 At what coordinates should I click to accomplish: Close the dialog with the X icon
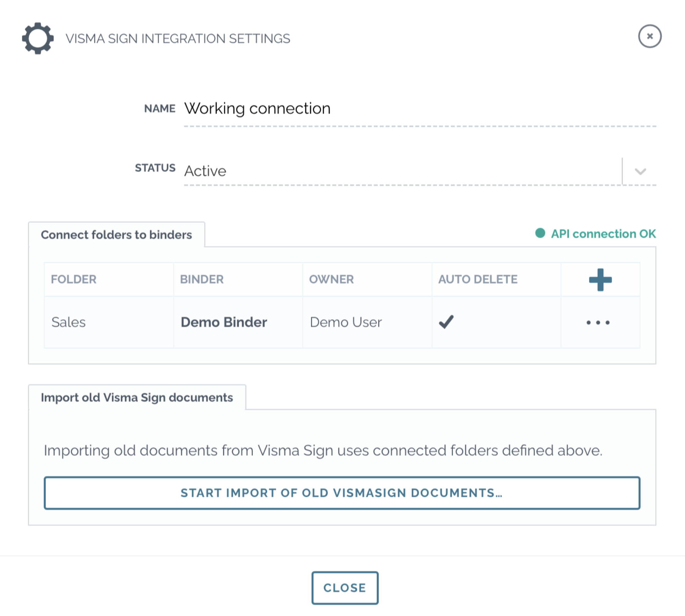[650, 36]
